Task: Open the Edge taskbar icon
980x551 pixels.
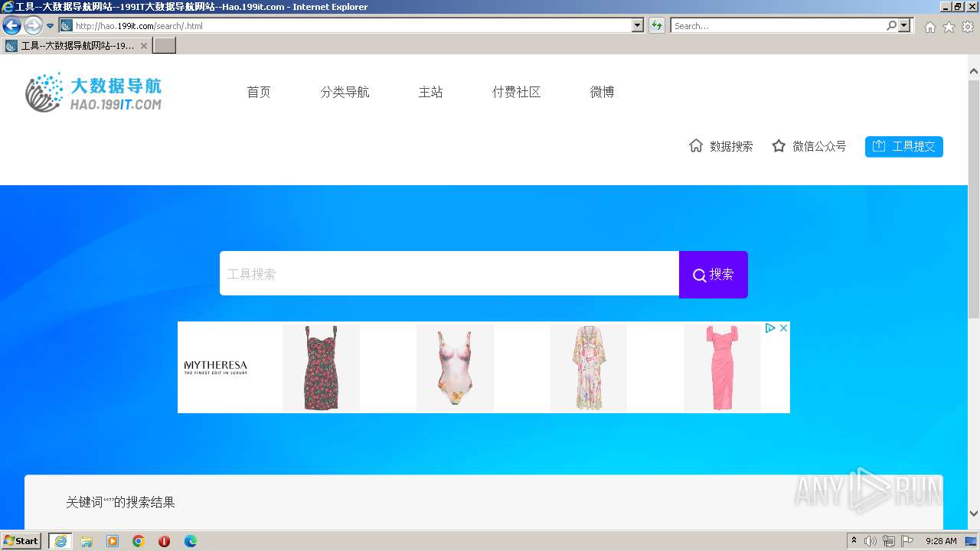Action: coord(191,541)
